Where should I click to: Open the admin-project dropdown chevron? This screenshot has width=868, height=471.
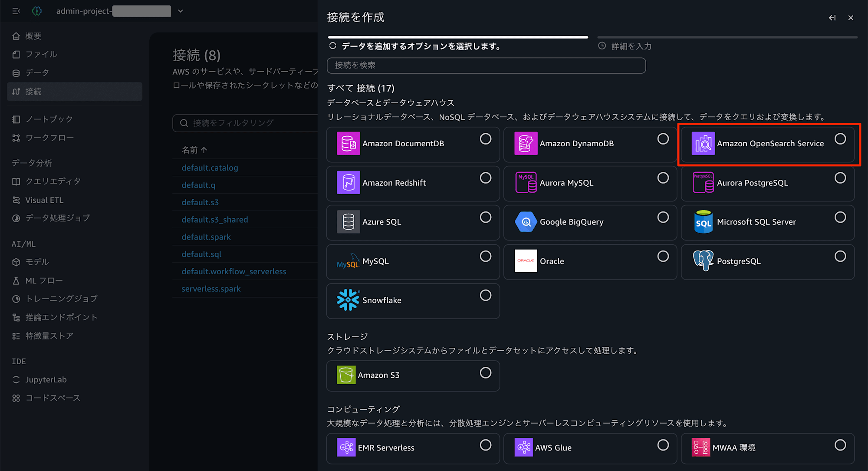pyautogui.click(x=181, y=11)
